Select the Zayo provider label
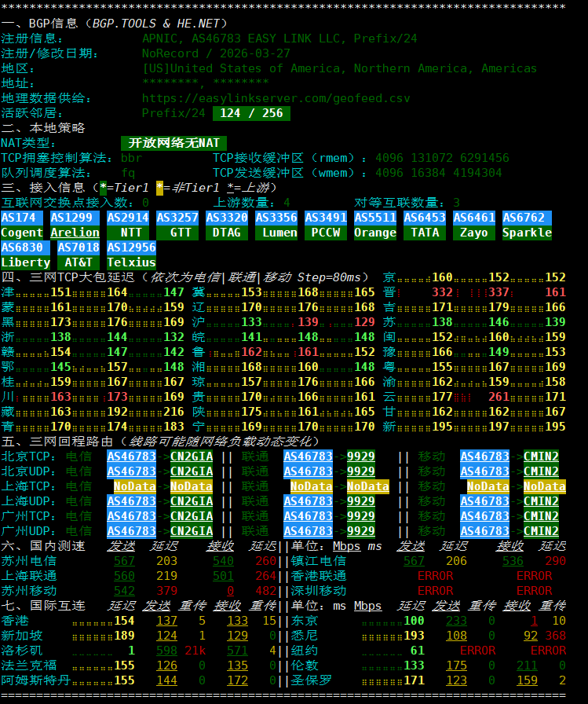Viewport: 588px width, 704px height. pos(474,233)
